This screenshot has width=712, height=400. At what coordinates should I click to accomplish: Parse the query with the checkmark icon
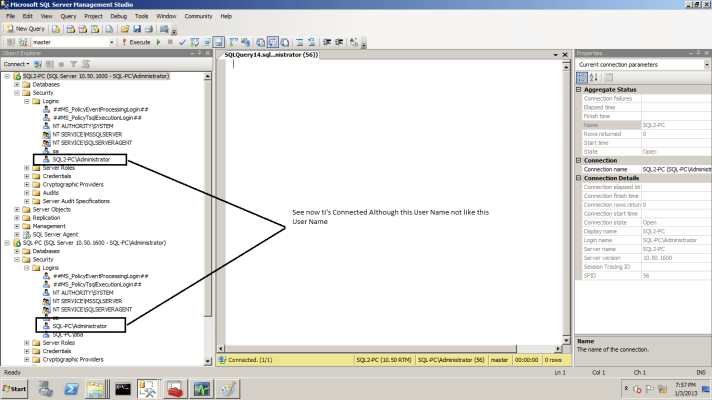[182, 42]
